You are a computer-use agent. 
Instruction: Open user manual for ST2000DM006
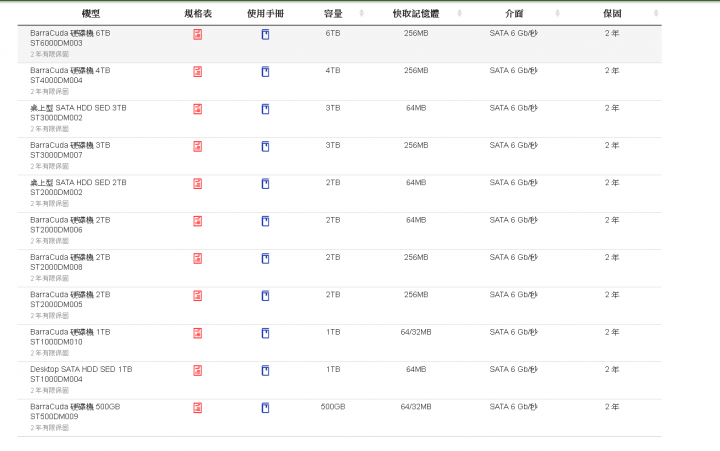(265, 221)
